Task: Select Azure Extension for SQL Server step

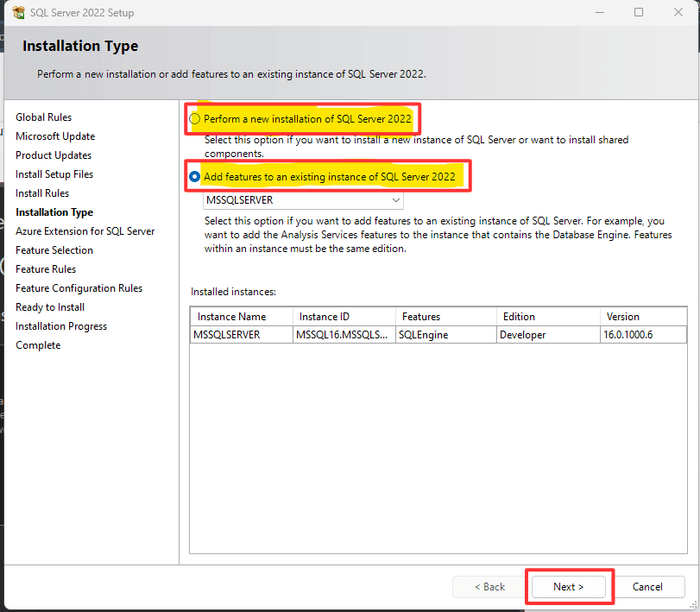Action: tap(85, 231)
